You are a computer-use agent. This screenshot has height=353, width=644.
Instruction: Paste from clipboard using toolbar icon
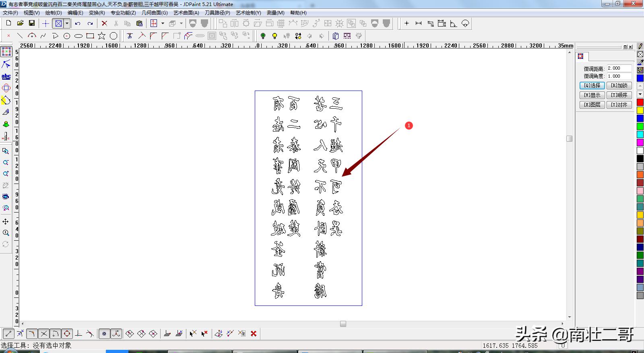(x=139, y=23)
